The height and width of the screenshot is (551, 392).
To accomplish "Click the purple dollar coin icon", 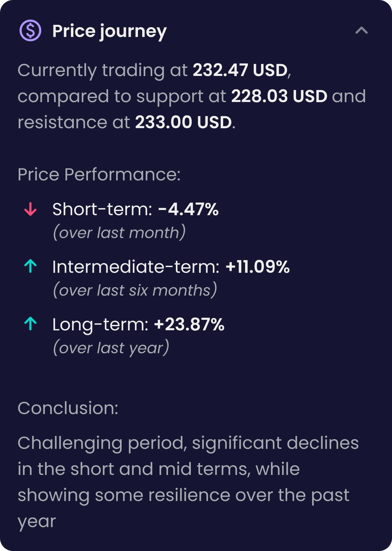I will click(30, 30).
